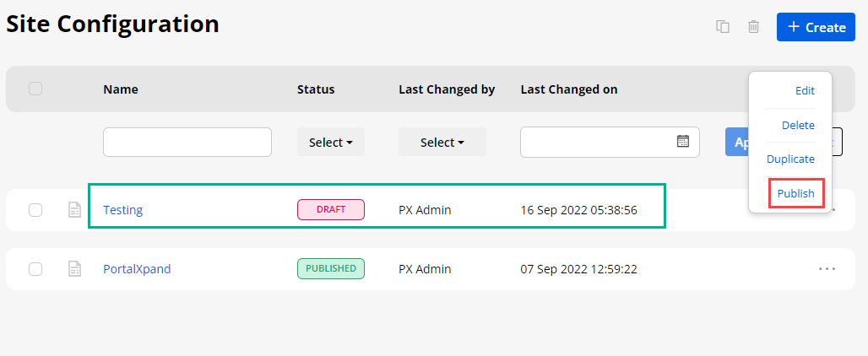The image size is (868, 356).
Task: Choose Delete from the context menu
Action: point(798,125)
